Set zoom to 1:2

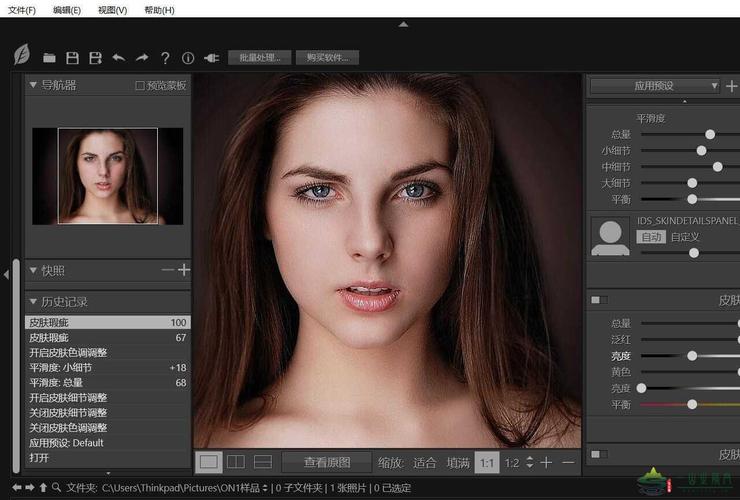pos(512,463)
